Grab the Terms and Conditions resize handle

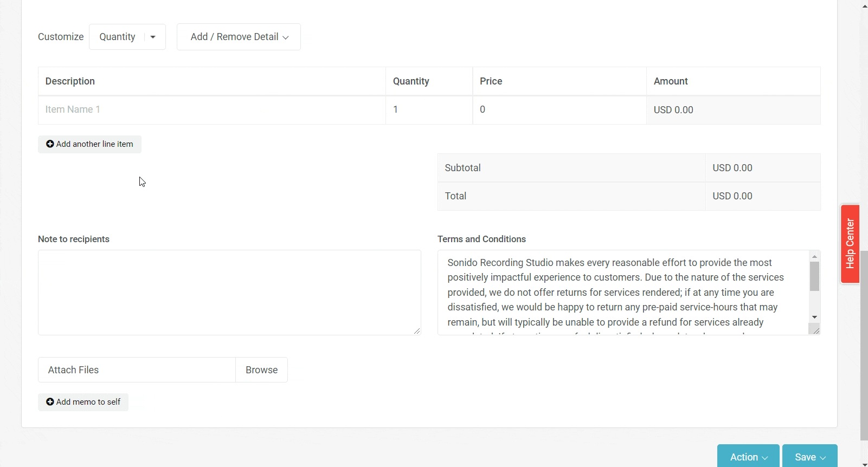pos(815,330)
